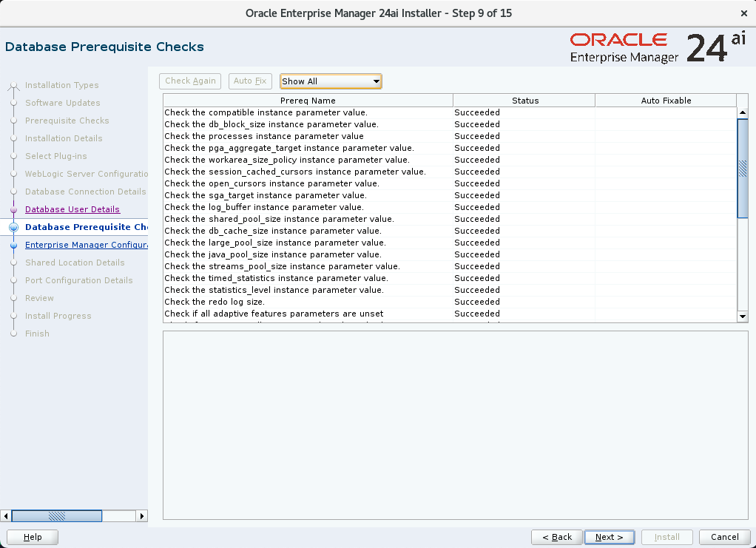
Task: Select the timed_statistics check row
Action: click(450, 277)
